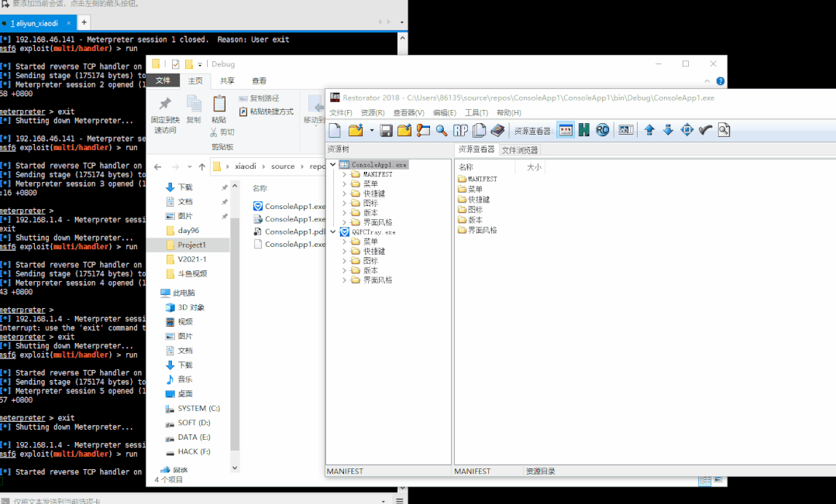This screenshot has height=504, width=836.
Task: Click the Save floppy-disk icon in Restorator
Action: click(x=386, y=130)
